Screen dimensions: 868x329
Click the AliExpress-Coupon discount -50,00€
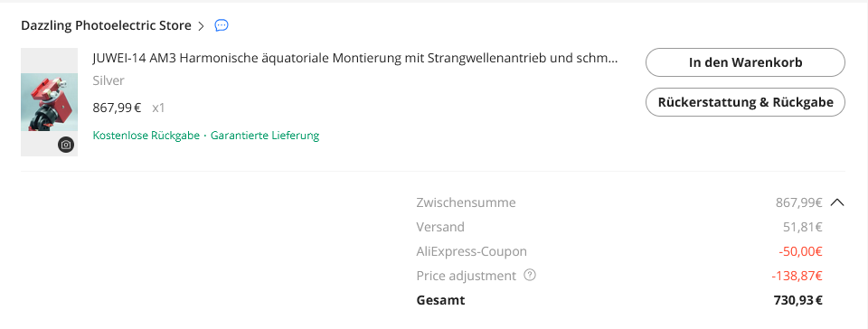(x=800, y=251)
